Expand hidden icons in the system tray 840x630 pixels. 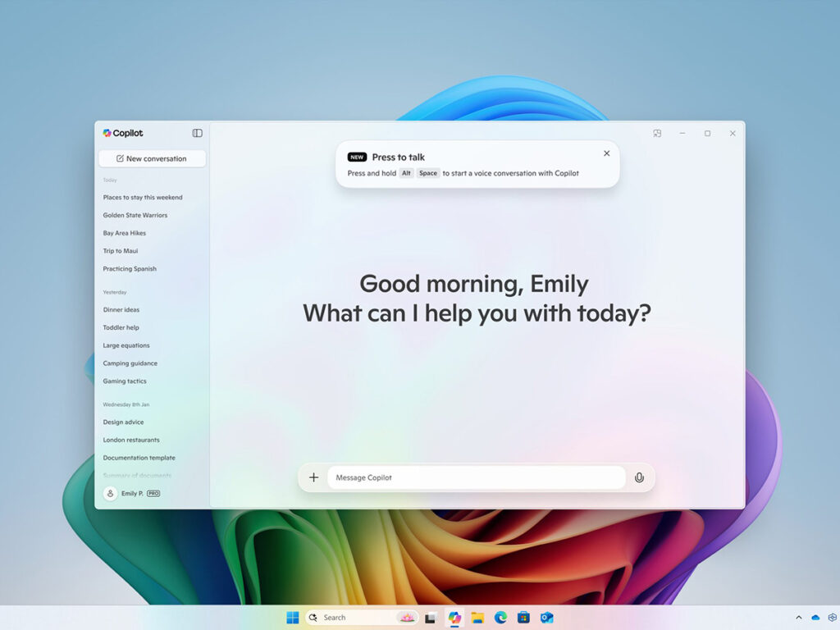(797, 617)
